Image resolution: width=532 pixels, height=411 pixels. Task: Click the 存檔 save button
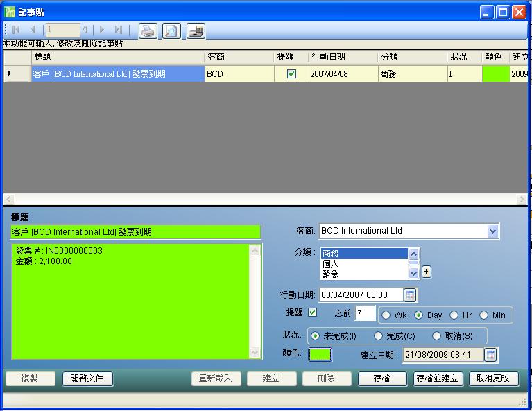(381, 378)
